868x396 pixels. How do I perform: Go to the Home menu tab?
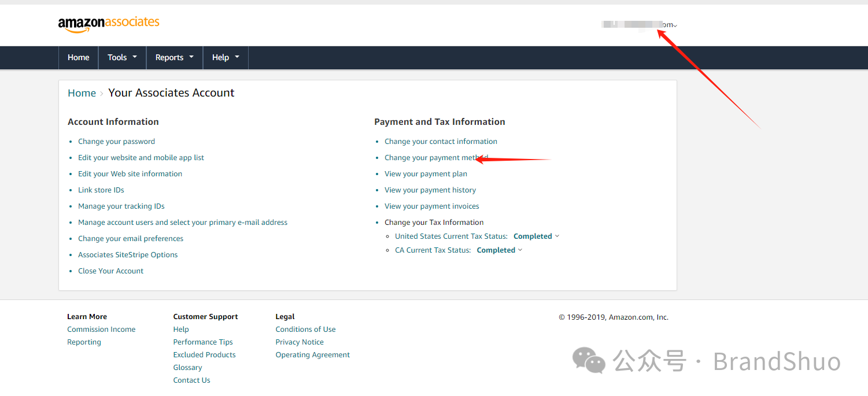[x=78, y=57]
